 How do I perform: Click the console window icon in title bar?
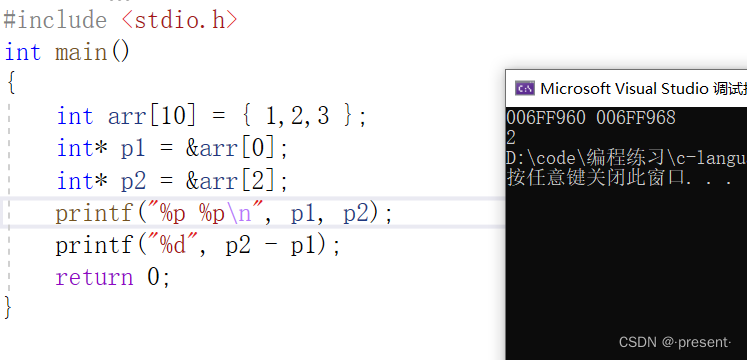(x=525, y=89)
